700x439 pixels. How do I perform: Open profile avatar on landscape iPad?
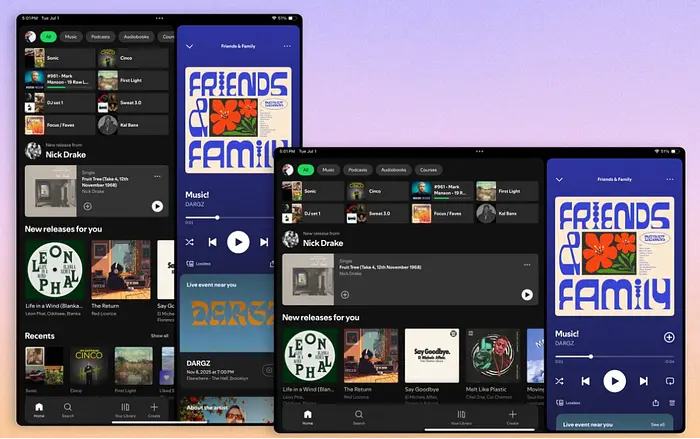click(288, 170)
